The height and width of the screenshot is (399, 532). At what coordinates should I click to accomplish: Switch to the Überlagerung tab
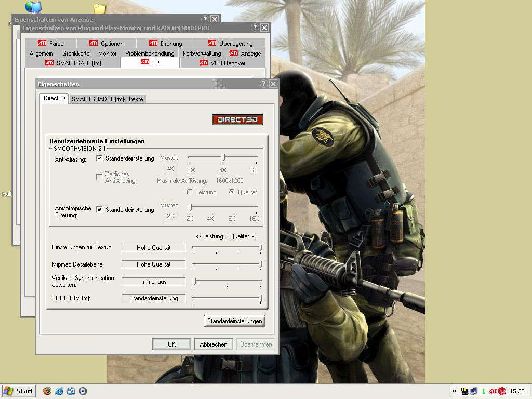click(230, 44)
